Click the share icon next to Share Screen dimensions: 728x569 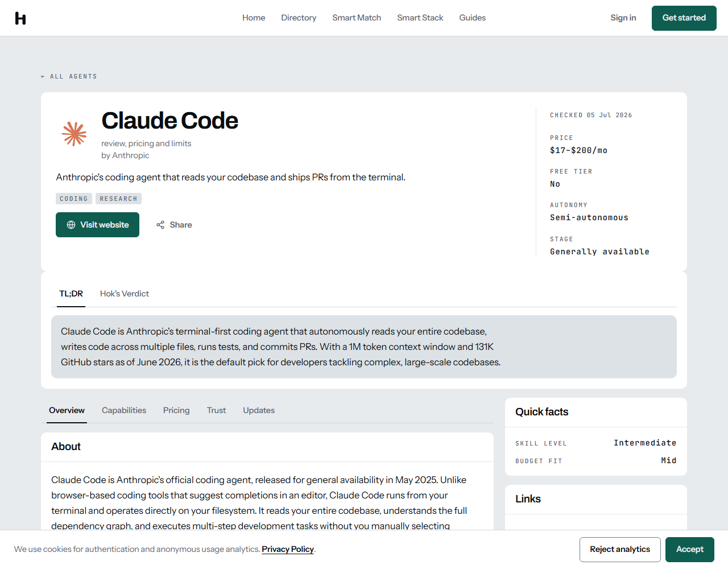click(x=160, y=225)
